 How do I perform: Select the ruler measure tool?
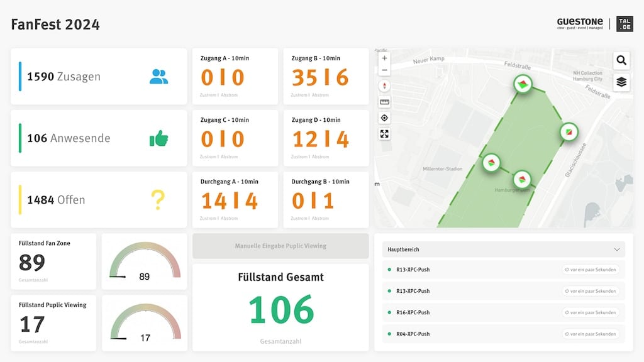384,102
